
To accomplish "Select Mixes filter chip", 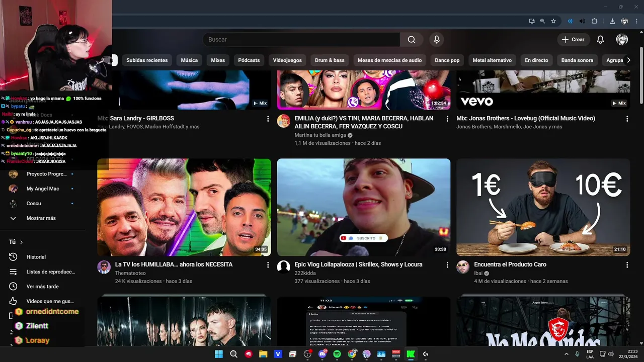I will point(218,60).
